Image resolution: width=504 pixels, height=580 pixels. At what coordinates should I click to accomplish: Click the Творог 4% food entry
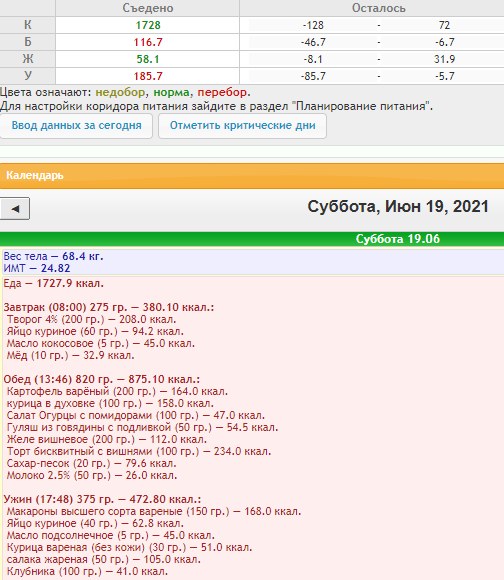tap(91, 319)
